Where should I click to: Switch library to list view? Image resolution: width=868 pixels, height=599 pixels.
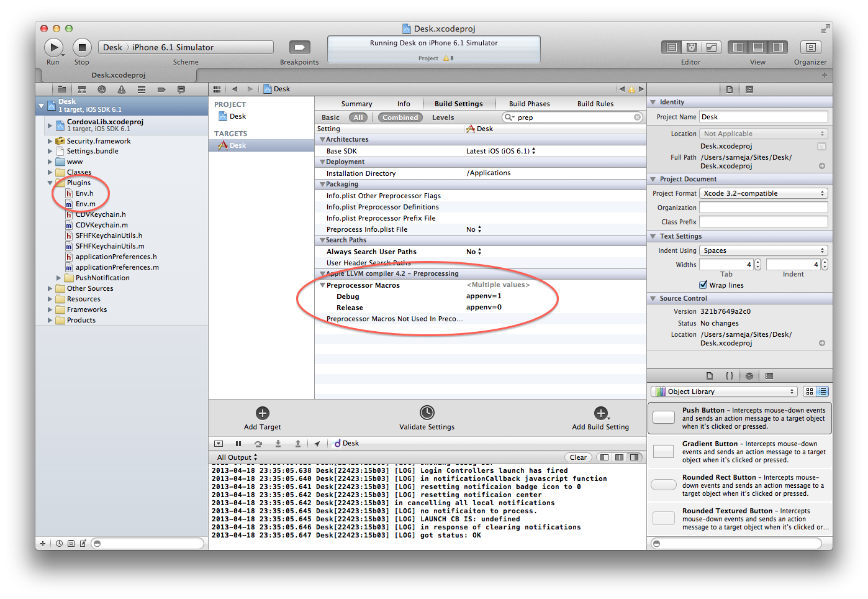coord(823,391)
